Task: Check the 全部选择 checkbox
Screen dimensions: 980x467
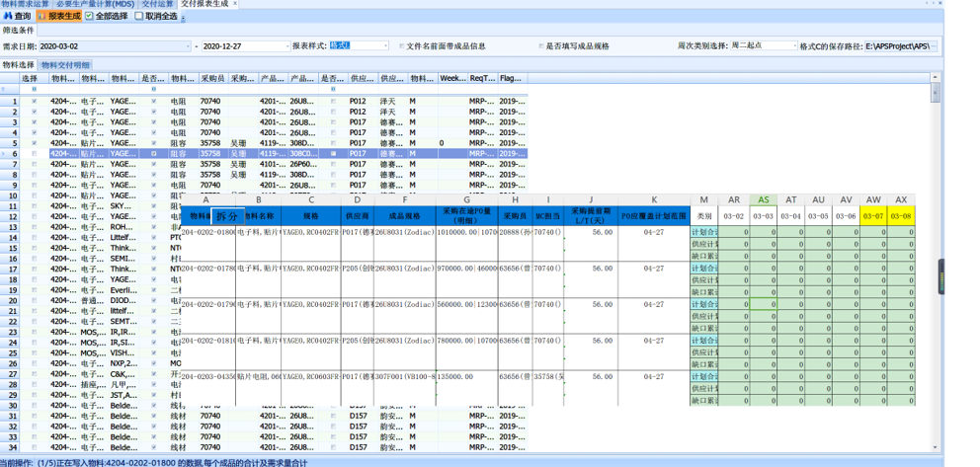Action: [90, 16]
